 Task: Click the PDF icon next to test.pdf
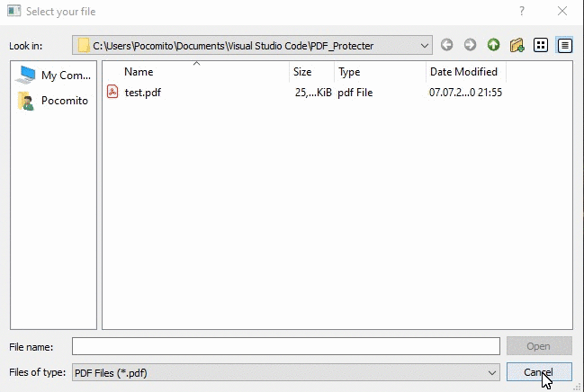112,92
